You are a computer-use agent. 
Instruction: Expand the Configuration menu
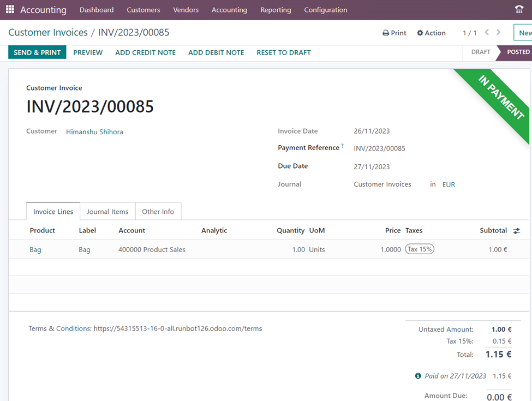click(x=325, y=10)
